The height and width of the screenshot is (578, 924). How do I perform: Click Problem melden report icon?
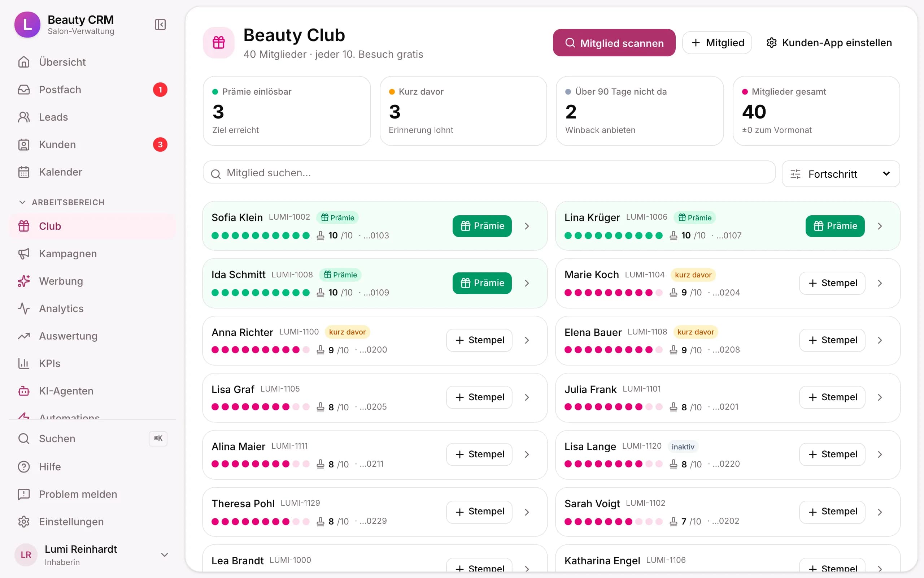pos(24,494)
